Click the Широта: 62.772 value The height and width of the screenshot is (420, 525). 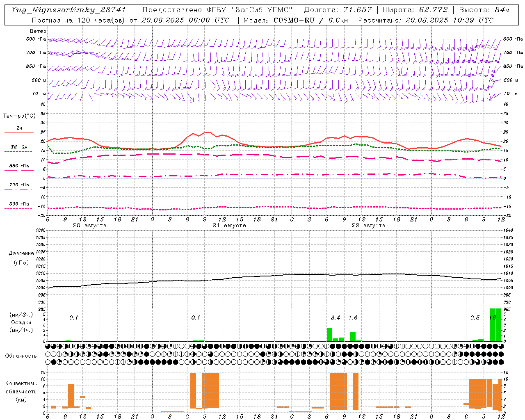pos(415,10)
